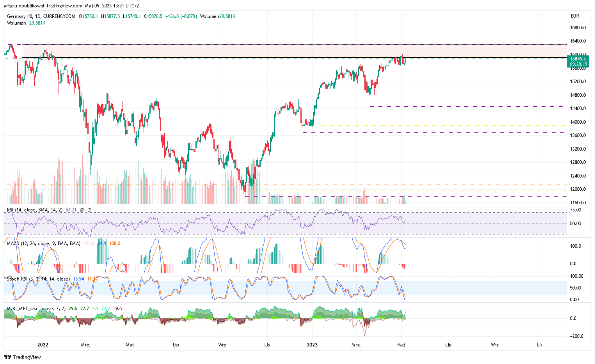Click the MACD 100.0 scale label
The image size is (595, 364).
point(575,246)
